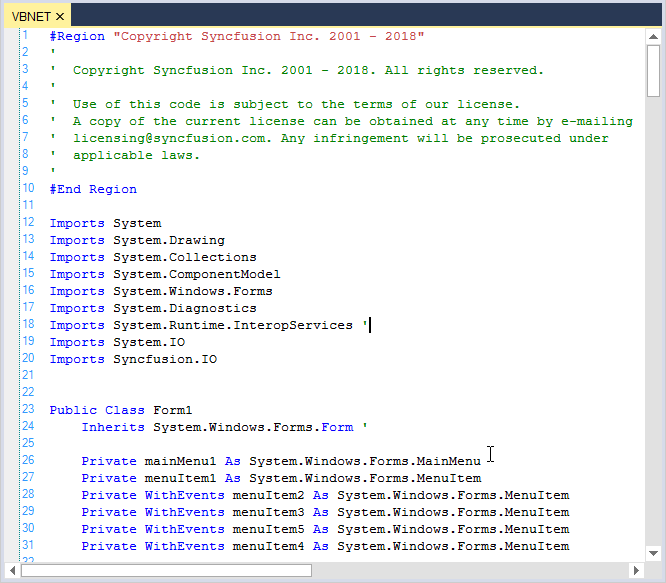Click 'Use of this code' comment on line 5
This screenshot has width=666, height=583.
tap(137, 104)
